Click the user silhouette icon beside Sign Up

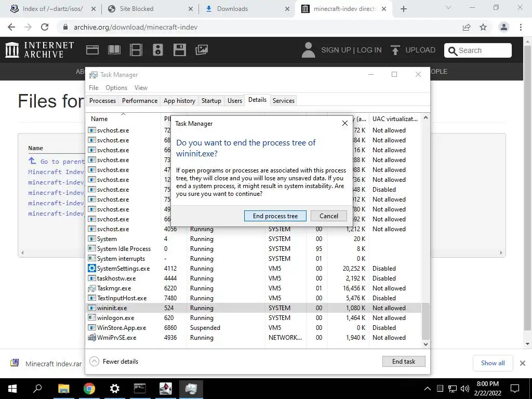click(308, 50)
